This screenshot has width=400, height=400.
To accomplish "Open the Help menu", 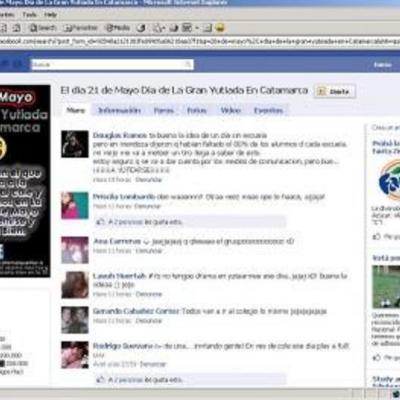I will click(51, 15).
